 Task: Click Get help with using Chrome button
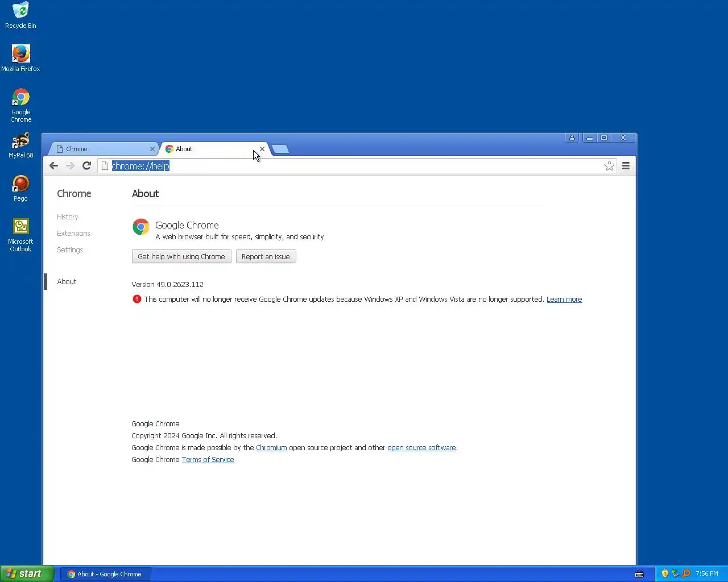point(181,256)
